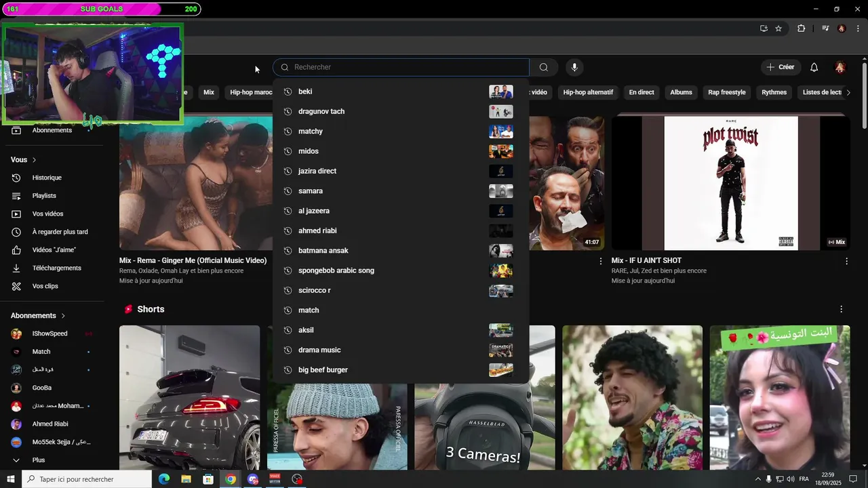Viewport: 868px width, 488px height.
Task: Bookmark page with the star icon
Action: tap(778, 28)
